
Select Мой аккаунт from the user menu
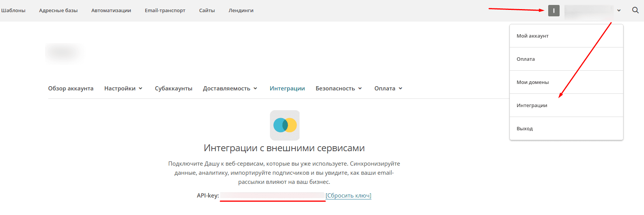click(x=532, y=36)
